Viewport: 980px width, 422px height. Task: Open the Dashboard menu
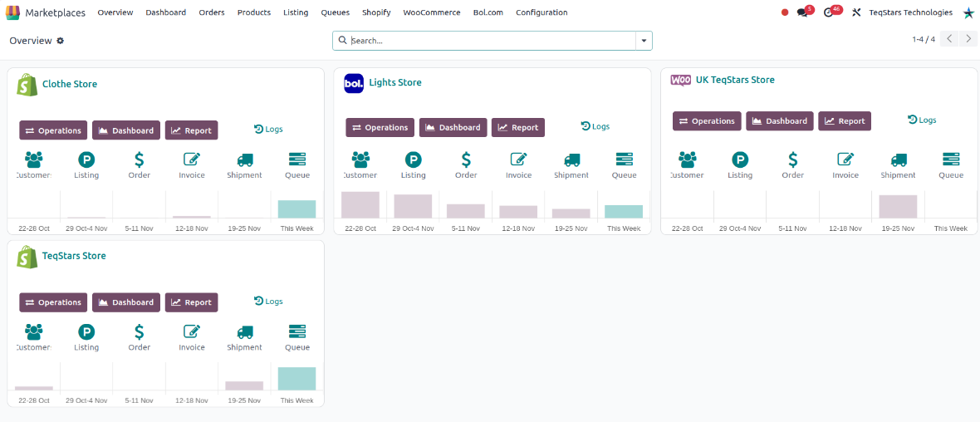(x=165, y=12)
